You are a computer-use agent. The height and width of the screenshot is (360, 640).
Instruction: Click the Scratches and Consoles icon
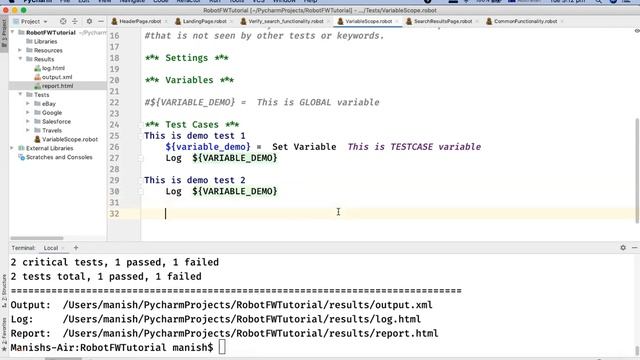tap(22, 157)
